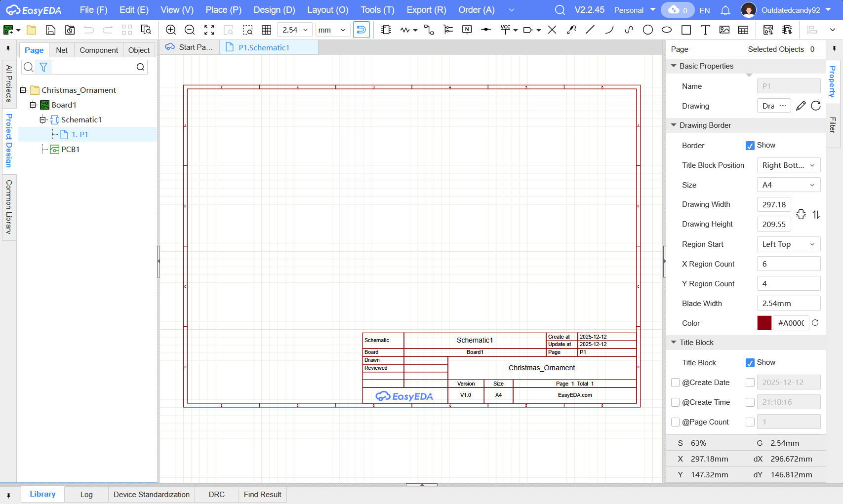Click the Insert Image tool icon
The height and width of the screenshot is (504, 843).
point(724,30)
